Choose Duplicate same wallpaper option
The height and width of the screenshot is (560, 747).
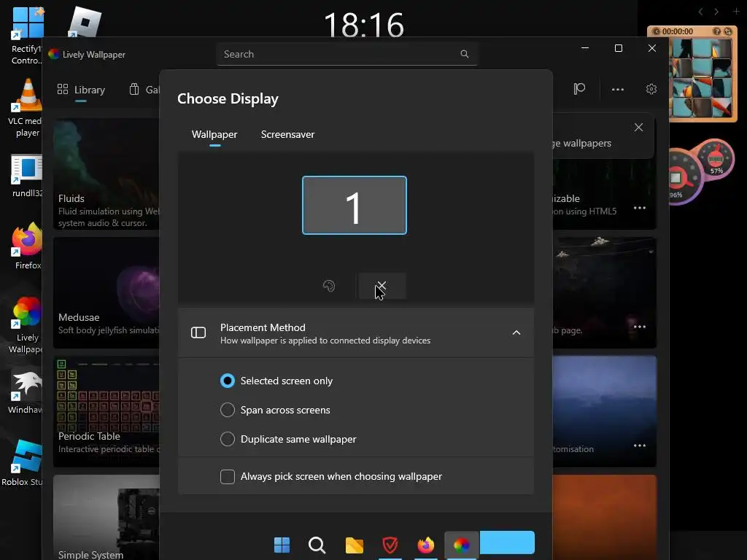[x=288, y=439]
